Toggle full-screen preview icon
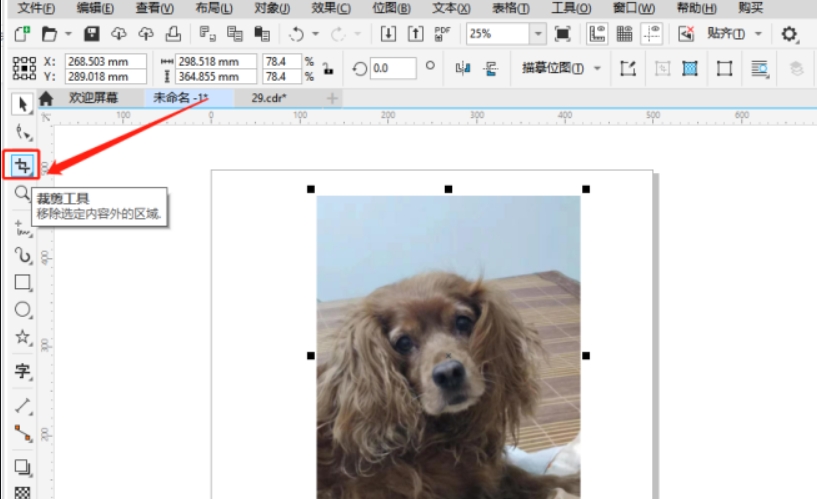Viewport: 817px width, 499px height. tap(562, 34)
